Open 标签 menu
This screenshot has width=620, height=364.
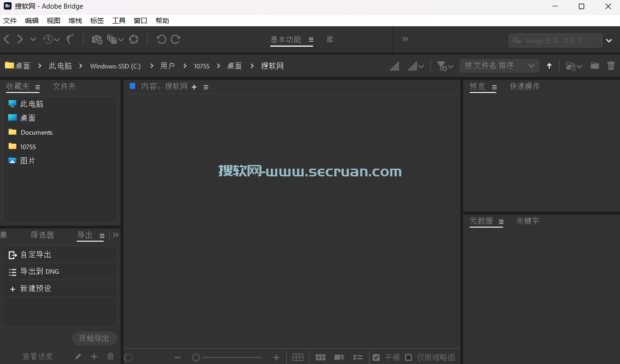click(x=97, y=20)
